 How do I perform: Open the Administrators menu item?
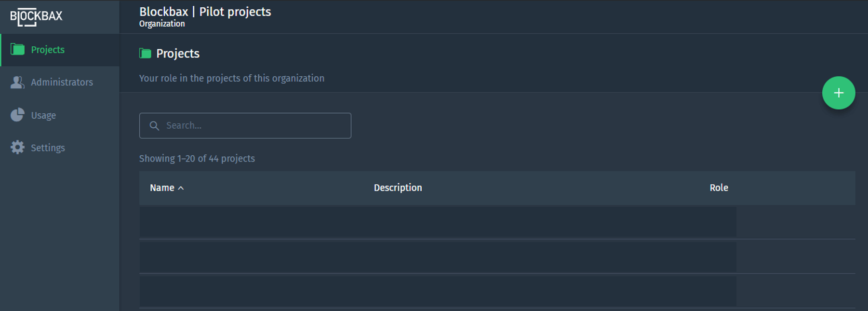[x=62, y=82]
